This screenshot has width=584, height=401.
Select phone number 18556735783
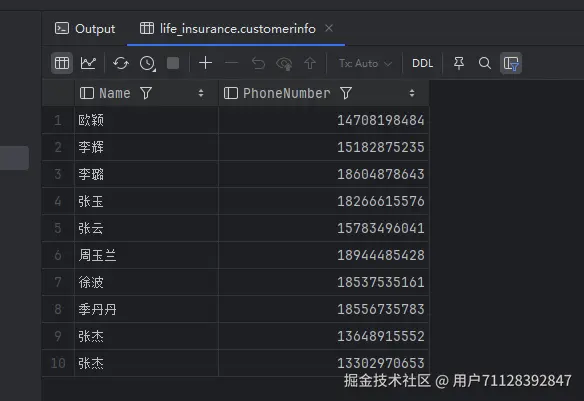coord(324,309)
